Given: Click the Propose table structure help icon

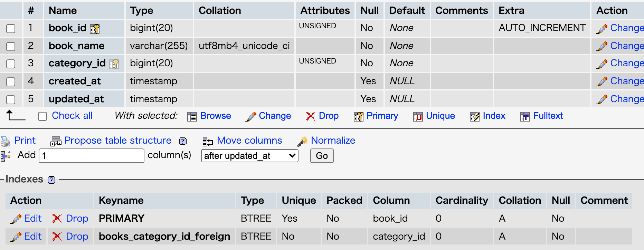Looking at the screenshot, I should pos(183,141).
